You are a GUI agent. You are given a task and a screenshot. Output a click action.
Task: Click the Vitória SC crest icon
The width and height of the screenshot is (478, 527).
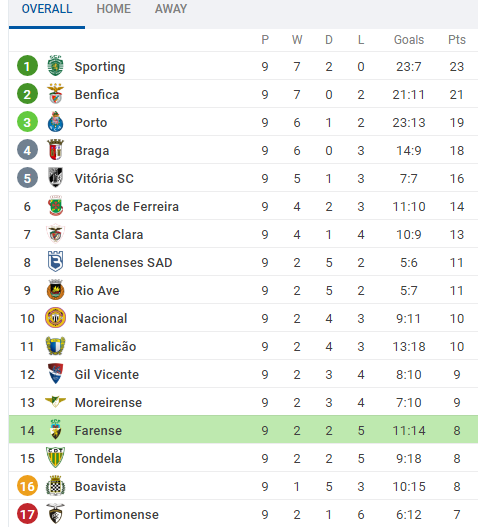pyautogui.click(x=55, y=177)
